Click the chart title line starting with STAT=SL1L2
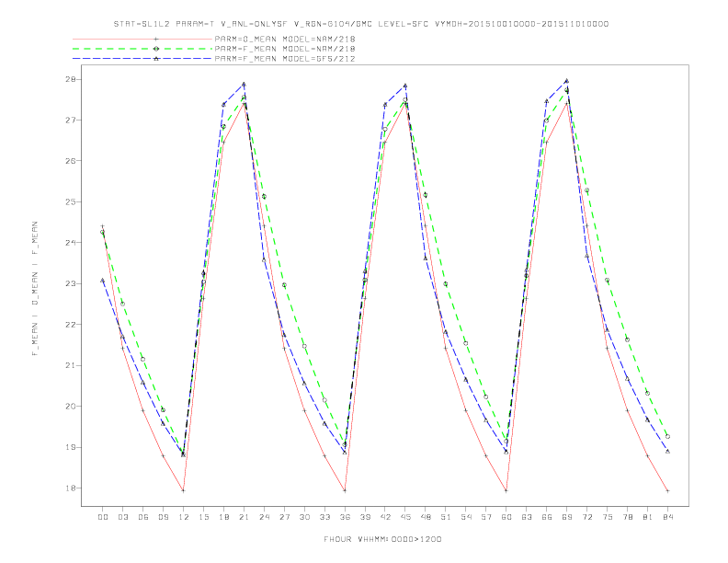Viewport: 728px width, 563px height. 361,24
